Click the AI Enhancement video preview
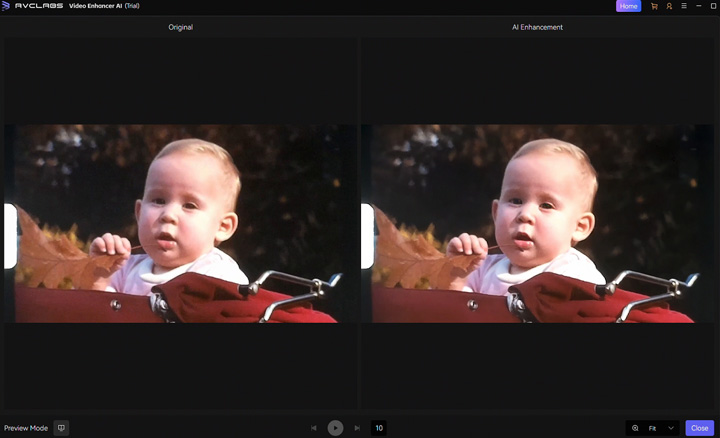This screenshot has height=438, width=720. coord(537,224)
